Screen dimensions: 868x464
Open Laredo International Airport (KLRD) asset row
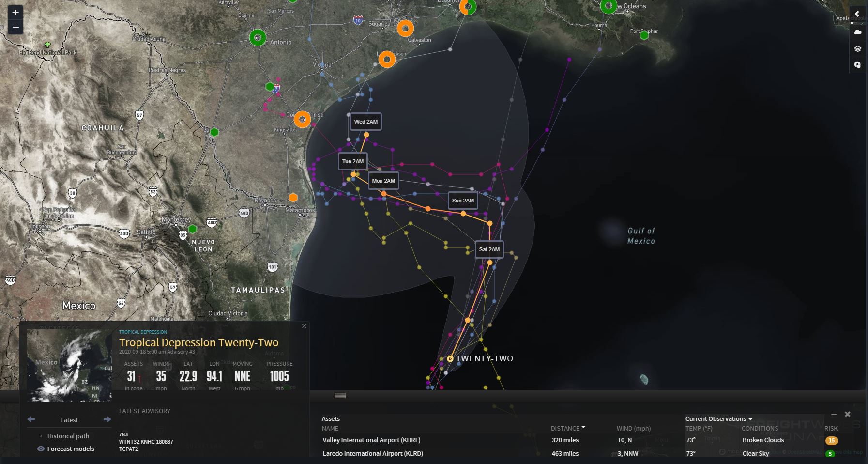point(373,454)
